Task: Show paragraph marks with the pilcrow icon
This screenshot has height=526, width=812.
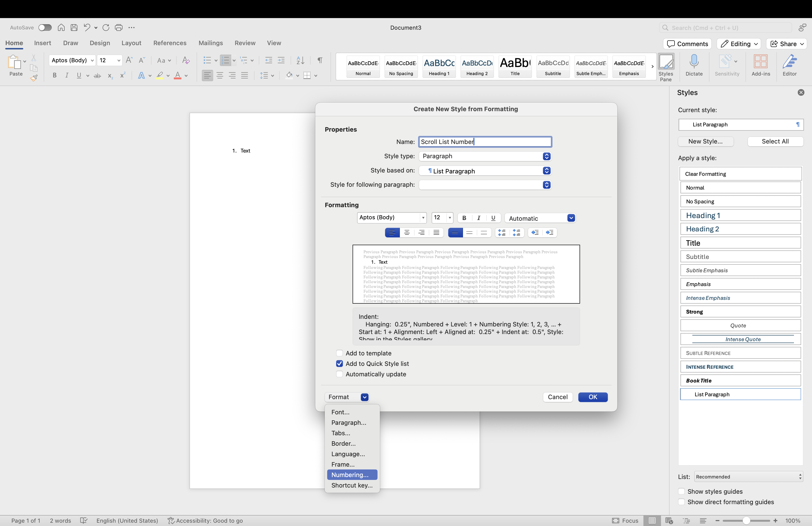Action: [320, 60]
